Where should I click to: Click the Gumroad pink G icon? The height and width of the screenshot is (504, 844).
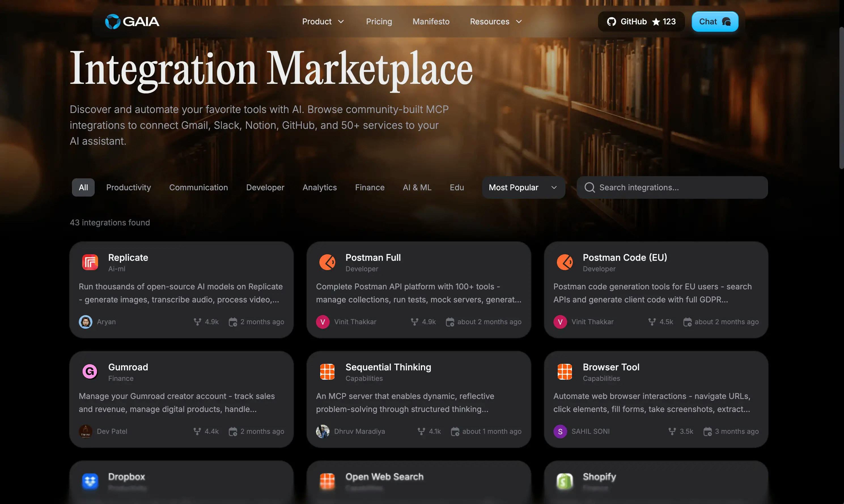90,371
